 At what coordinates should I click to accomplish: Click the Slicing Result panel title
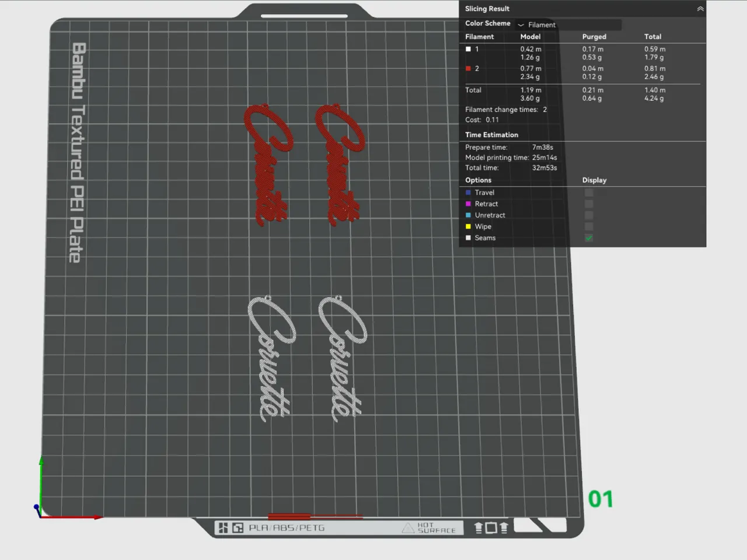(487, 9)
